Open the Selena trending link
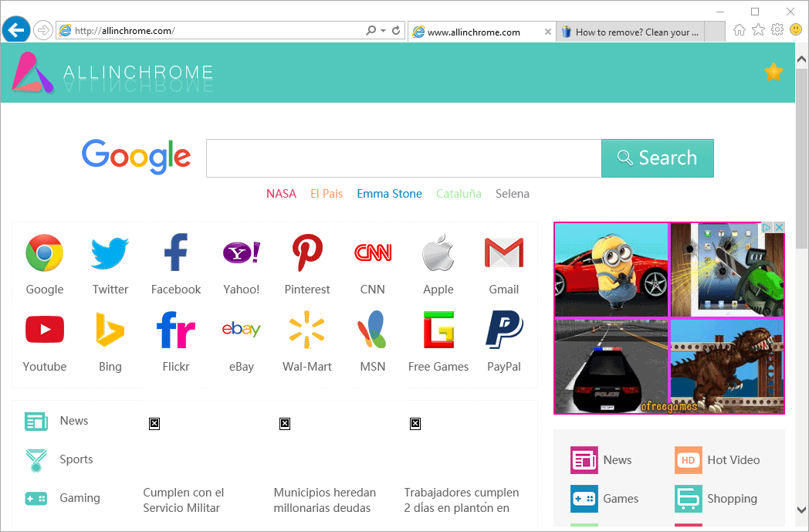This screenshot has width=809, height=532. tap(513, 194)
